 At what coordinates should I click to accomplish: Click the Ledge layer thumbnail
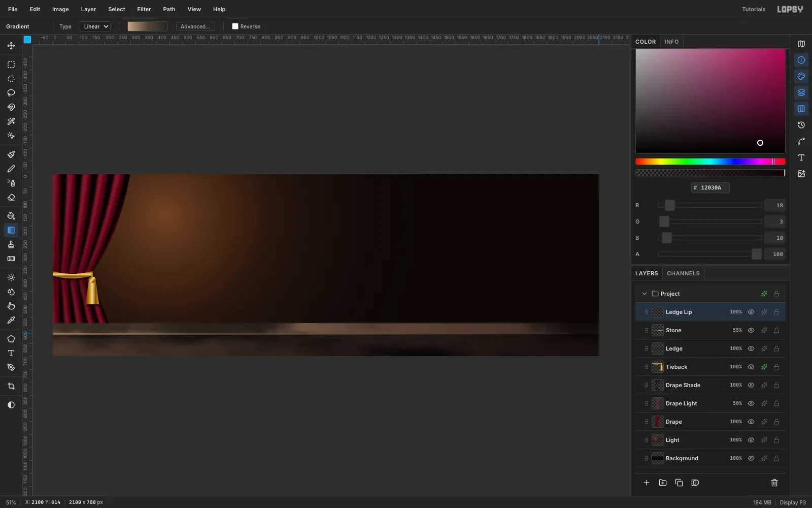pos(658,348)
